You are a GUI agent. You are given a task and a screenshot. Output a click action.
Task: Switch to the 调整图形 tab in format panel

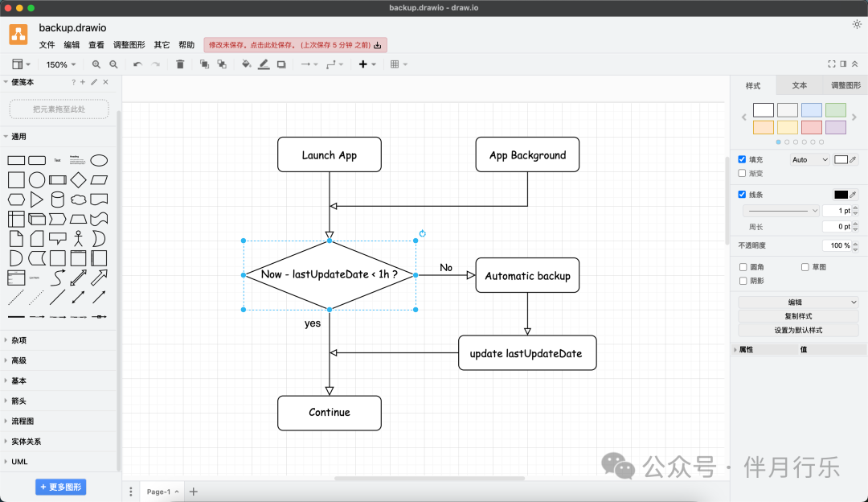tap(845, 85)
